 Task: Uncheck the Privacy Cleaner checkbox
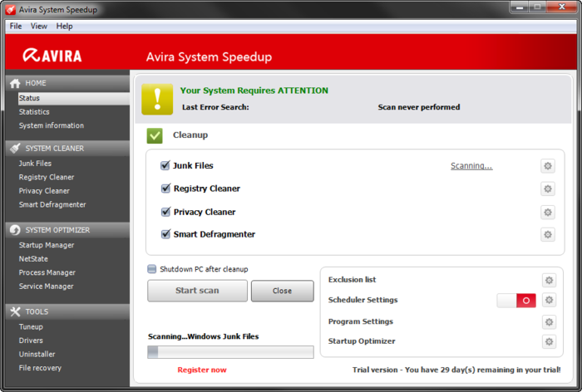click(x=165, y=212)
